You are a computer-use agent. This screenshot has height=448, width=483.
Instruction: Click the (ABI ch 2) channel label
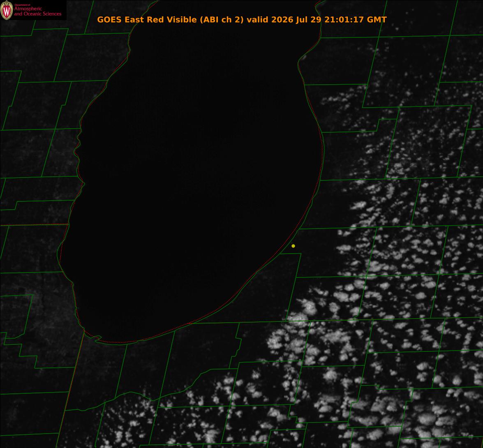pos(222,20)
